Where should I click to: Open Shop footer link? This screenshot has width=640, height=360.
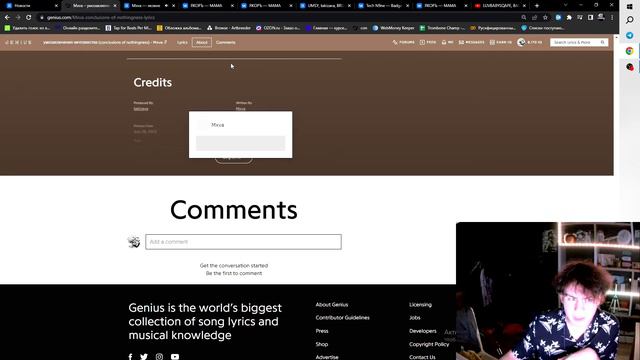322,344
